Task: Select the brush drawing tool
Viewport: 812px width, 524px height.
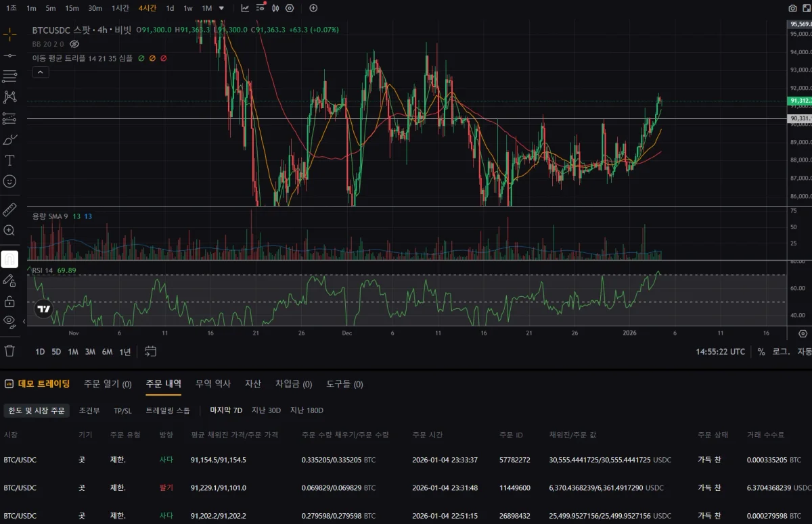Action: [x=9, y=140]
